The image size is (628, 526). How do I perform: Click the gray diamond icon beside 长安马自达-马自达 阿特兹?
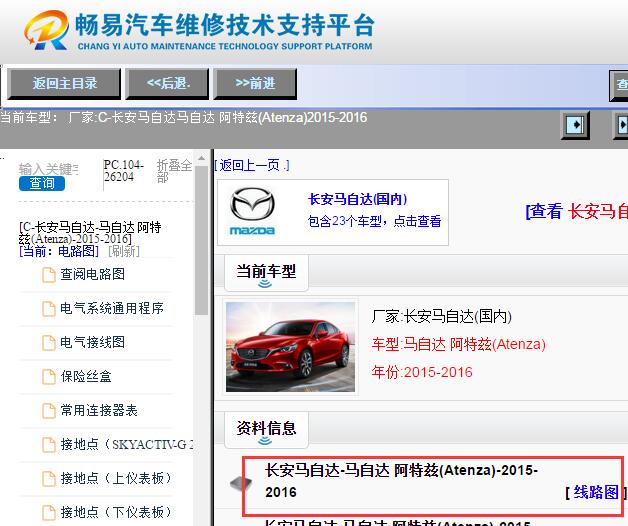pyautogui.click(x=241, y=484)
